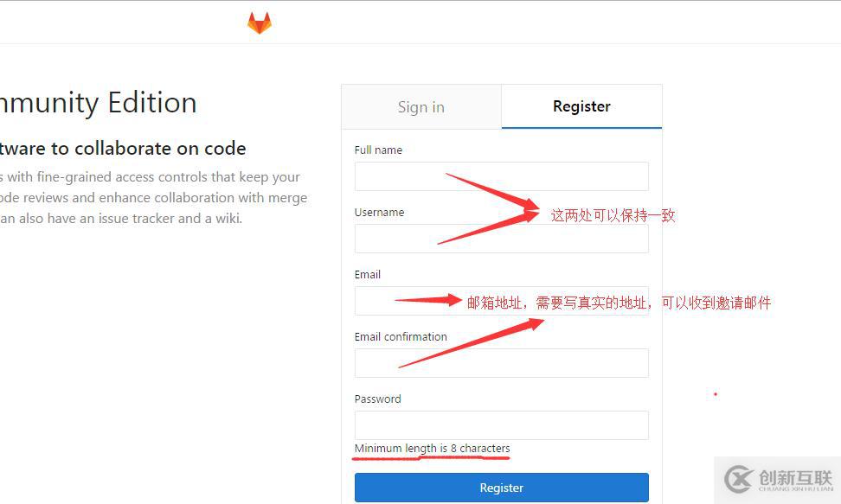841x504 pixels.
Task: Click the 创新互联 watermark text
Action: coord(795,476)
